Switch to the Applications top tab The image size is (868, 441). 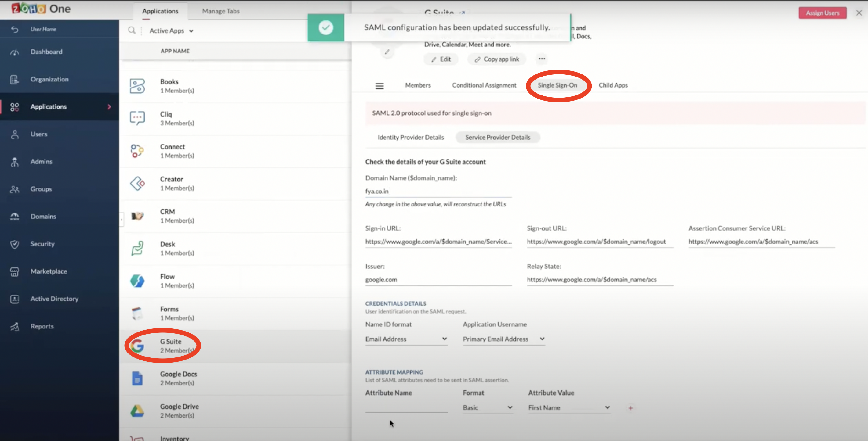click(x=160, y=11)
